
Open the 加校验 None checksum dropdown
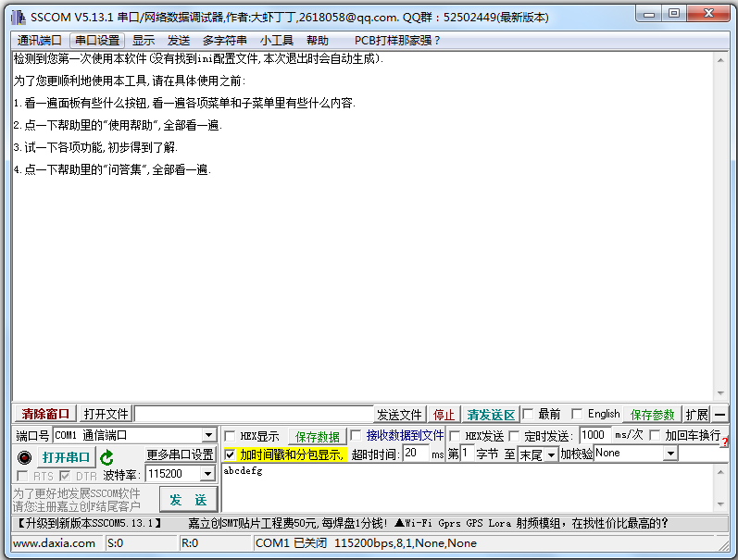click(x=670, y=454)
